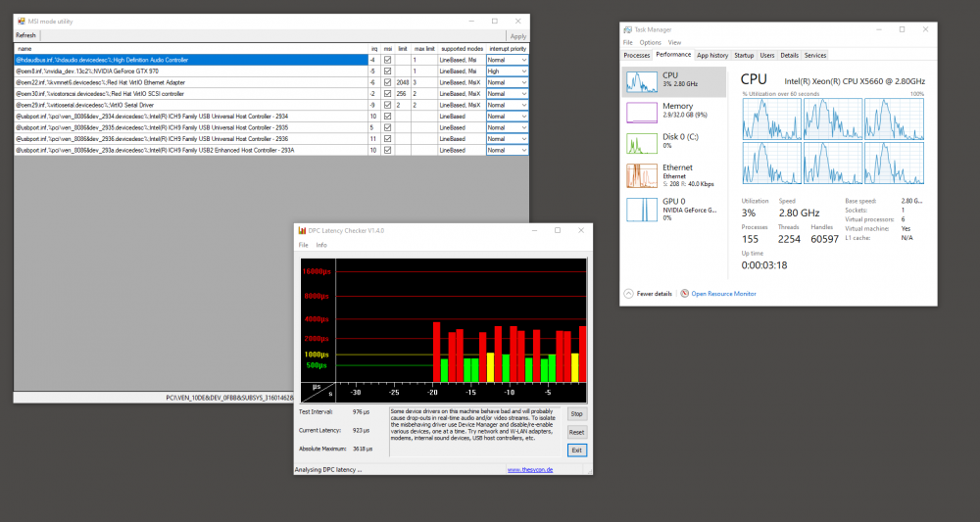Click the Fewer details chevron icon
This screenshot has height=522, width=980.
click(x=629, y=294)
